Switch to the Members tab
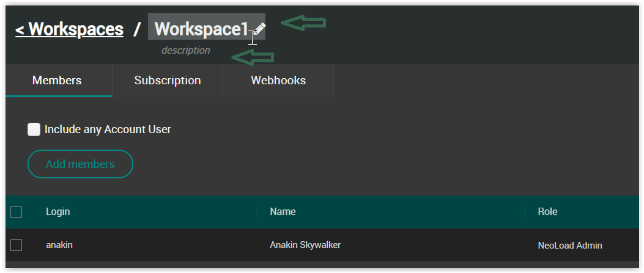Image resolution: width=644 pixels, height=273 pixels. (57, 81)
